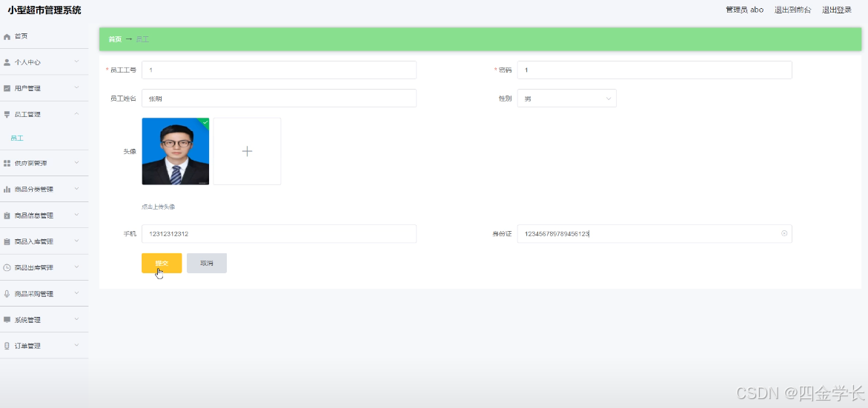Click the 员工管理 sidebar icon
The width and height of the screenshot is (868, 408).
click(7, 115)
